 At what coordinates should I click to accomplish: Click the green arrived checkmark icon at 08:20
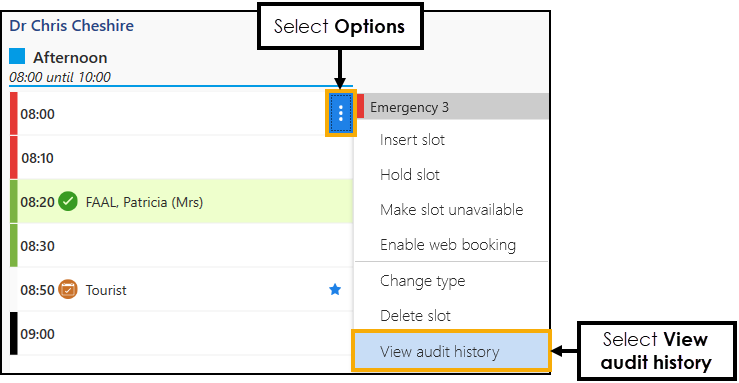pos(68,202)
